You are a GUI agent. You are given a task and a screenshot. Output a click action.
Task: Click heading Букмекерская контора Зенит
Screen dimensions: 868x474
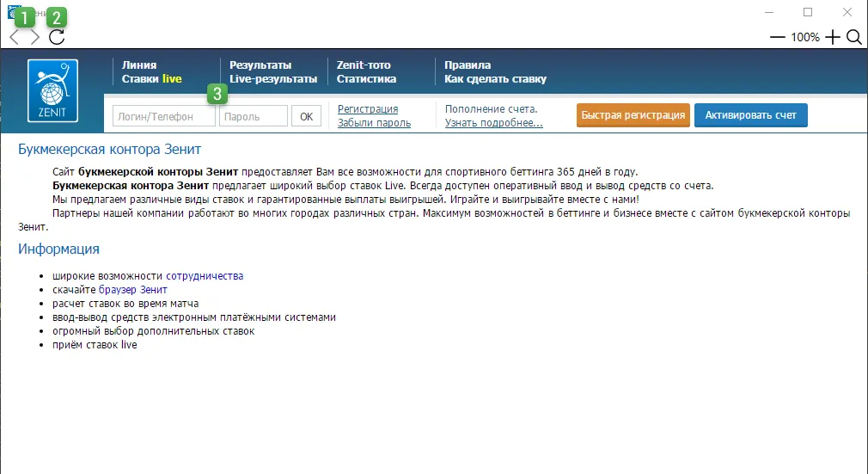pyautogui.click(x=110, y=149)
